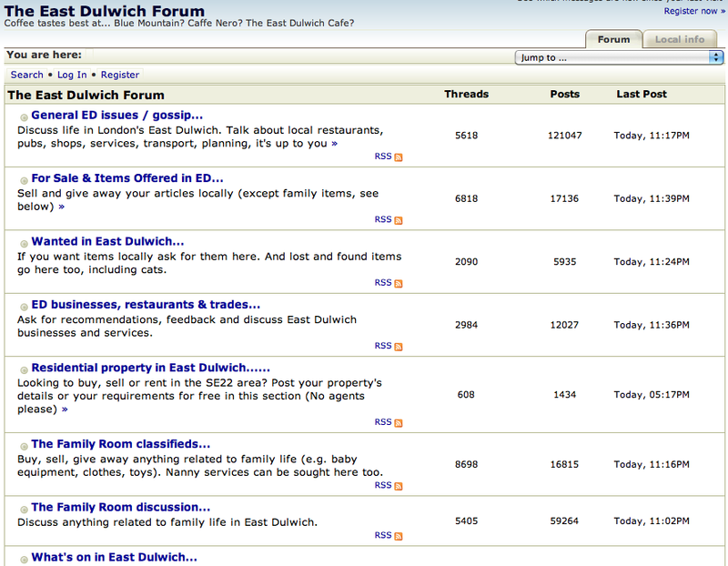Screen dimensions: 728x566
Task: Open What's on in East Dulwich forum
Action: click(x=115, y=557)
